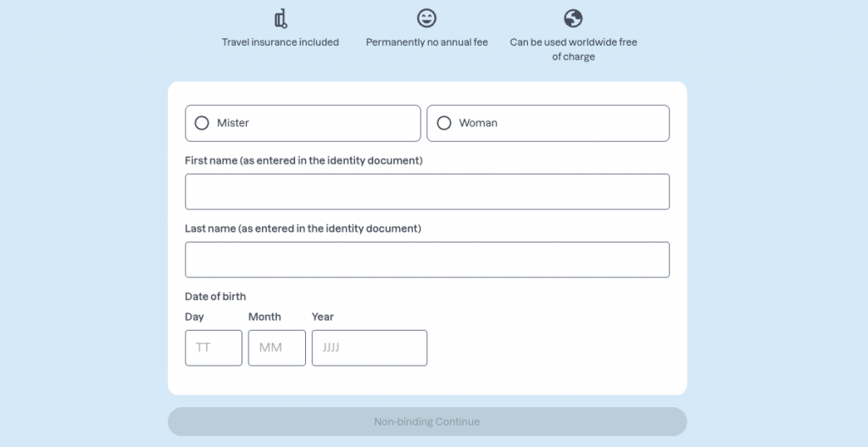Focus the Year (JJJJ) birth date field
The image size is (868, 447).
point(370,348)
